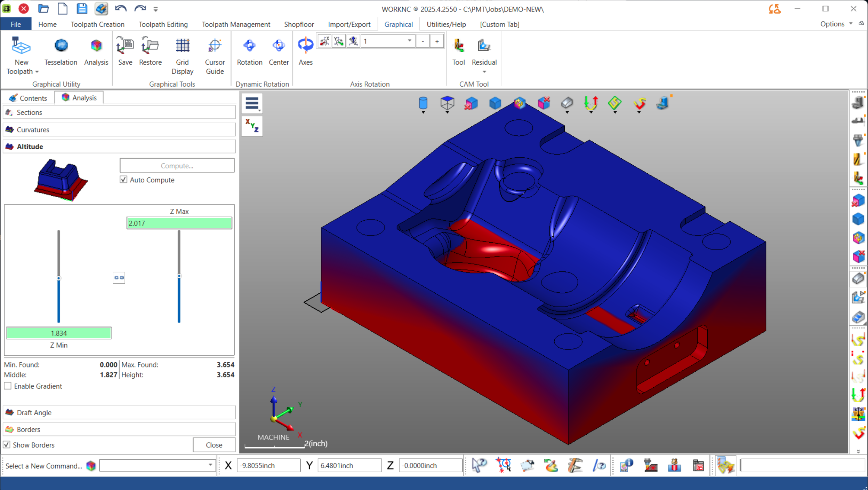Open Toolpath Management tab
868x490 pixels.
pos(236,24)
